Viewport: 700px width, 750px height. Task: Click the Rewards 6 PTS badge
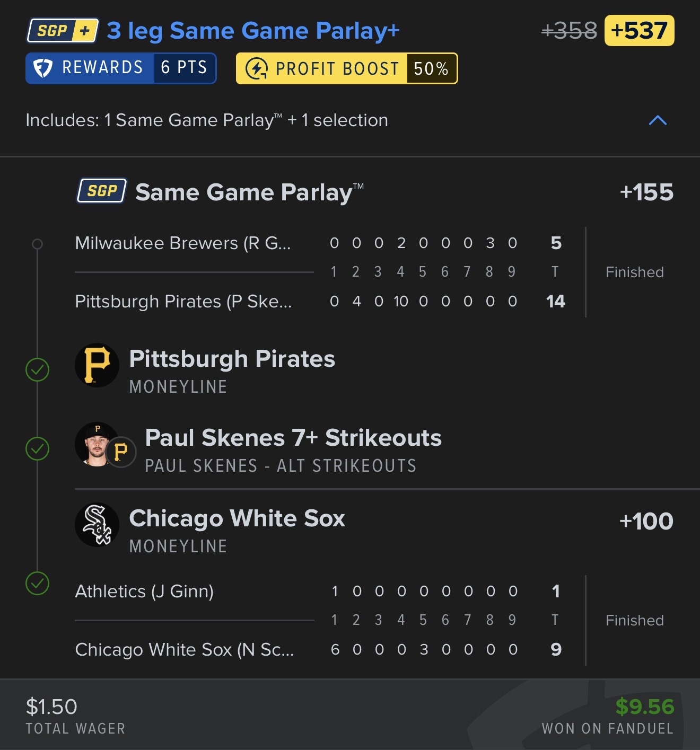pos(121,68)
